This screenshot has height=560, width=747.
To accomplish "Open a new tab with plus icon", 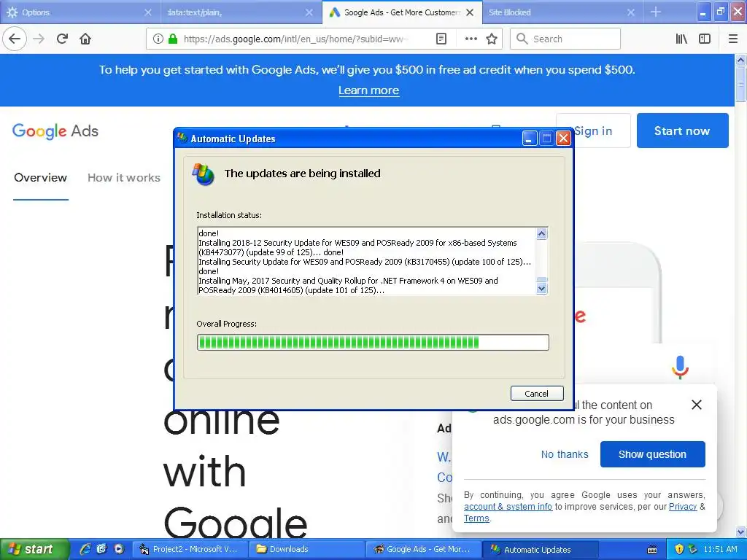I will 656,12.
